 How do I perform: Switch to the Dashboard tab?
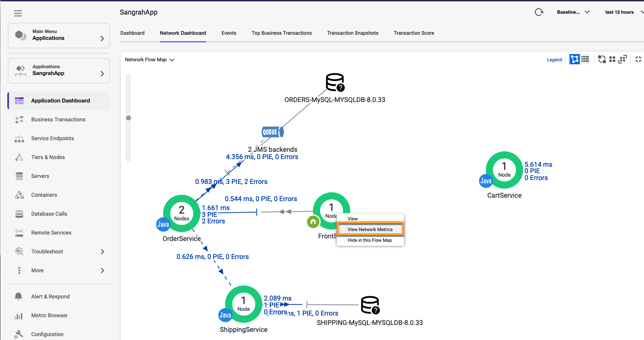[132, 33]
